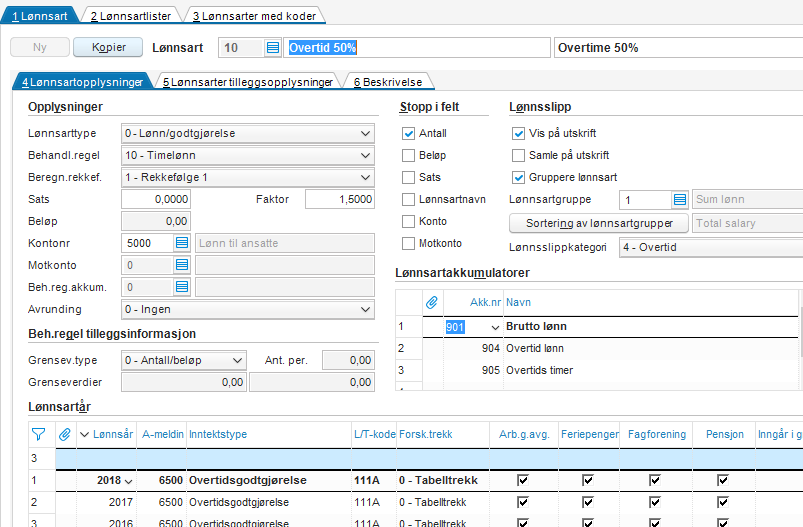
Task: Click the Kopier button
Action: pos(108,47)
